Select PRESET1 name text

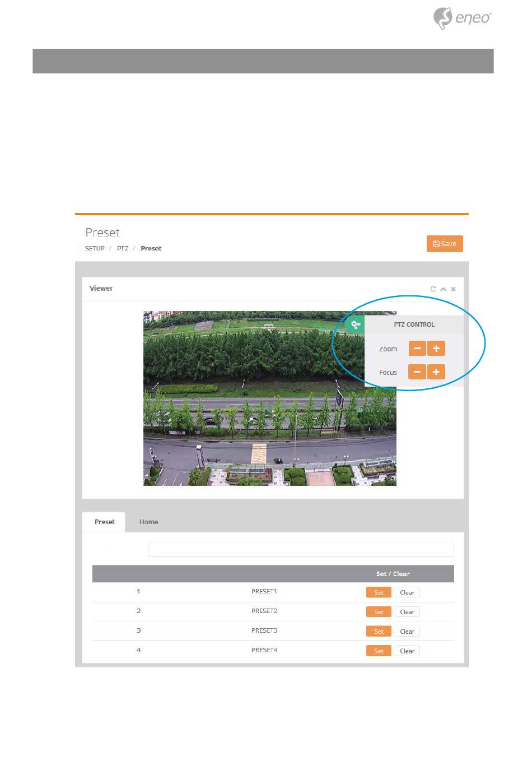point(264,591)
